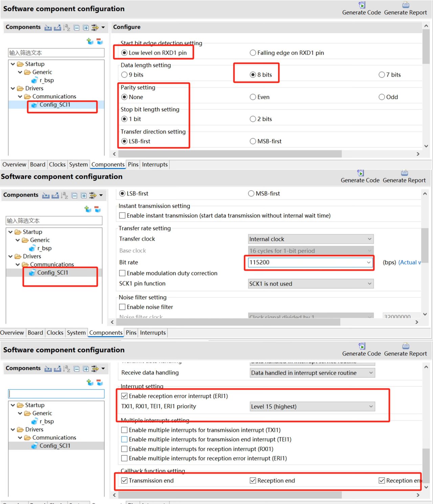Click the import configuration icon in the top Components toolbar
The width and height of the screenshot is (433, 504).
48,27
